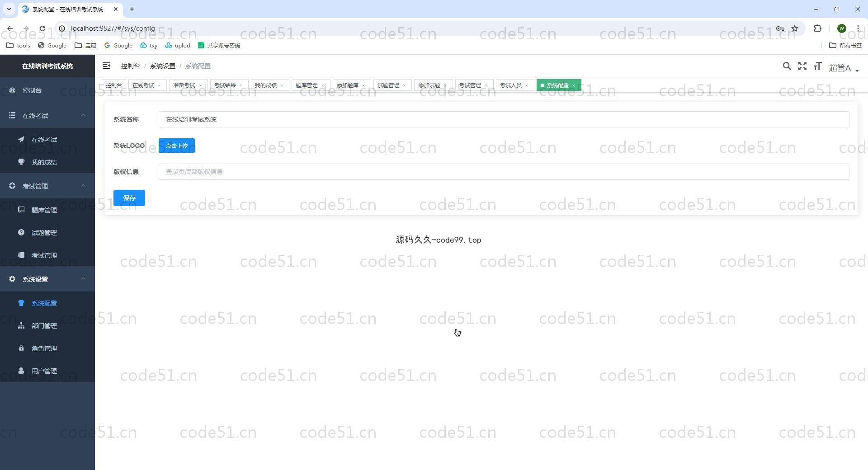The height and width of the screenshot is (470, 868).
Task: Switch to the 添加试题 page tab
Action: [x=429, y=85]
